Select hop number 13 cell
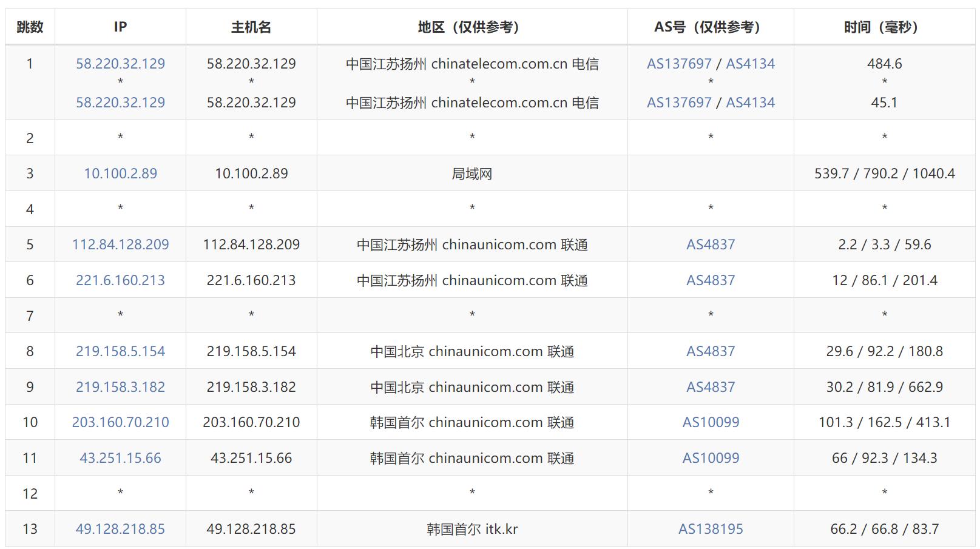 pyautogui.click(x=30, y=529)
